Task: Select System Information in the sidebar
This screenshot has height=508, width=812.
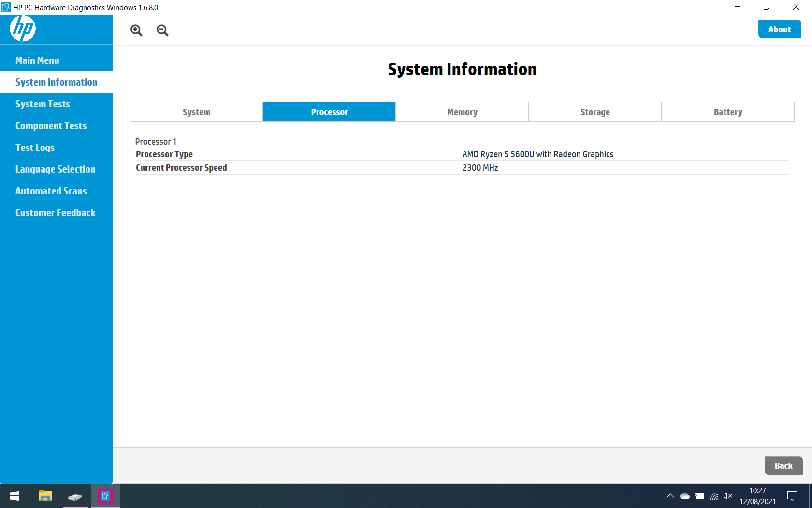Action: point(56,82)
